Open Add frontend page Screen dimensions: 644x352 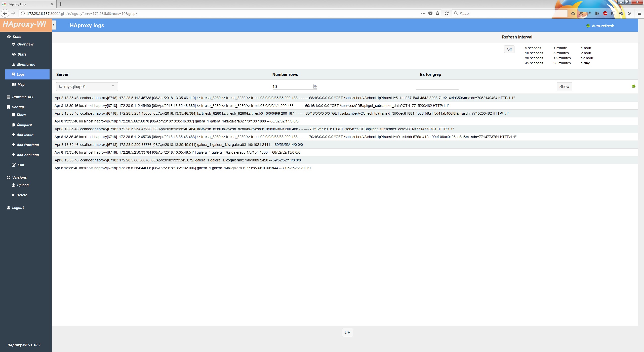25,145
